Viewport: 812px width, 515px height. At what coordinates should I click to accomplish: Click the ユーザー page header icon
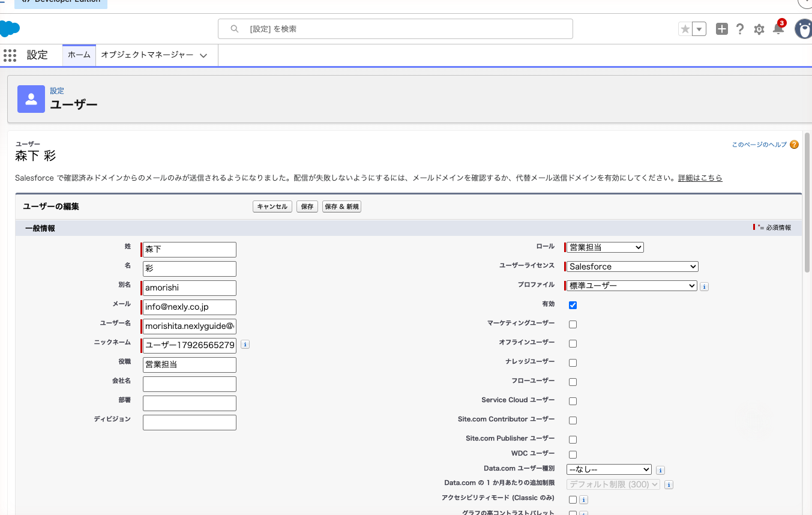31,99
